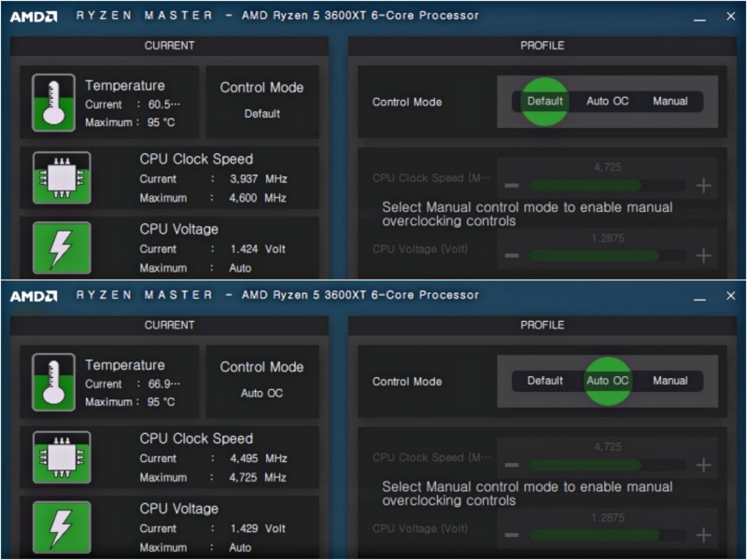Decrease CPU clock speed with minus in the Auto OC-mode window
The width and height of the screenshot is (747, 560).
point(512,465)
